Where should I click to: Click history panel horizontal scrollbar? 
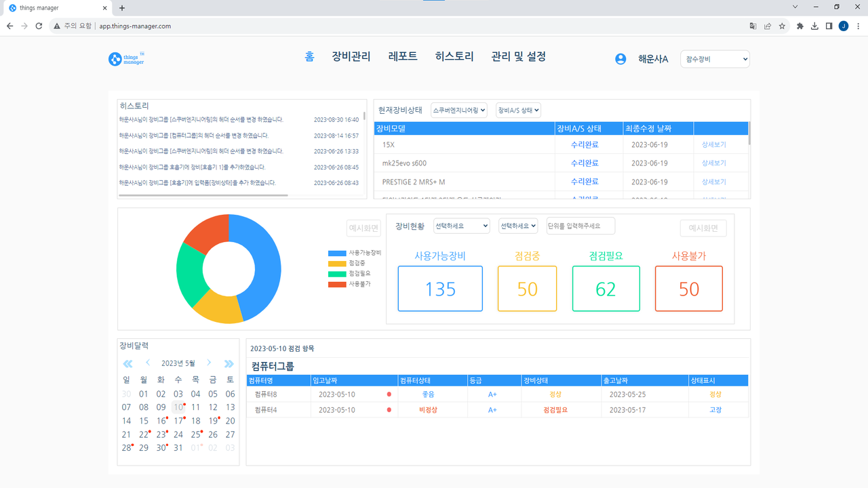coord(203,195)
